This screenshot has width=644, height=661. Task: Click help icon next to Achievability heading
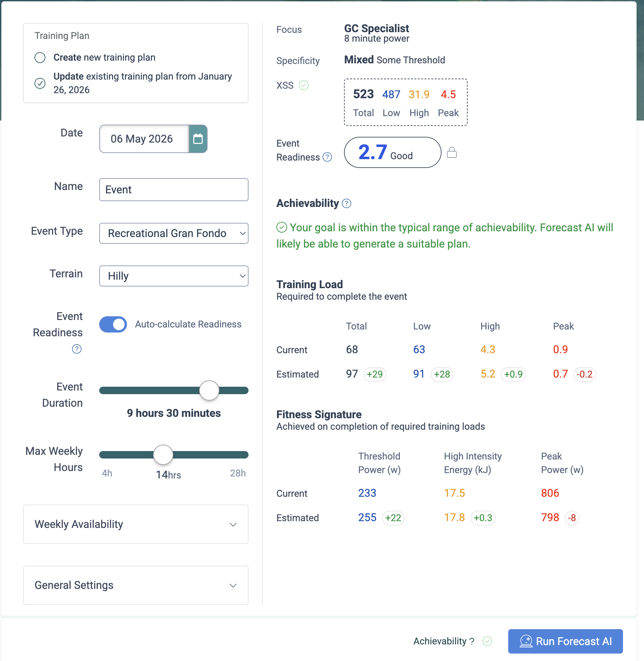346,203
